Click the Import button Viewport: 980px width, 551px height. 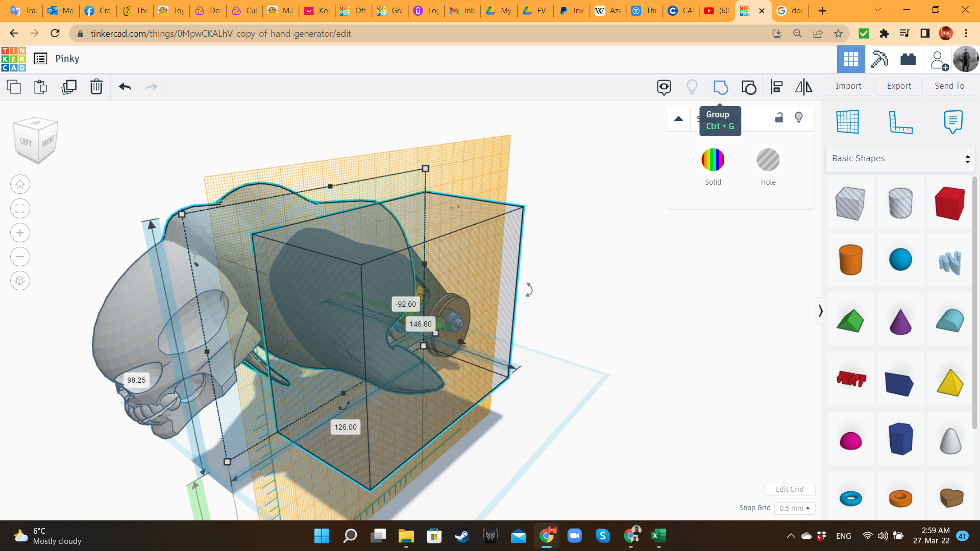tap(848, 86)
